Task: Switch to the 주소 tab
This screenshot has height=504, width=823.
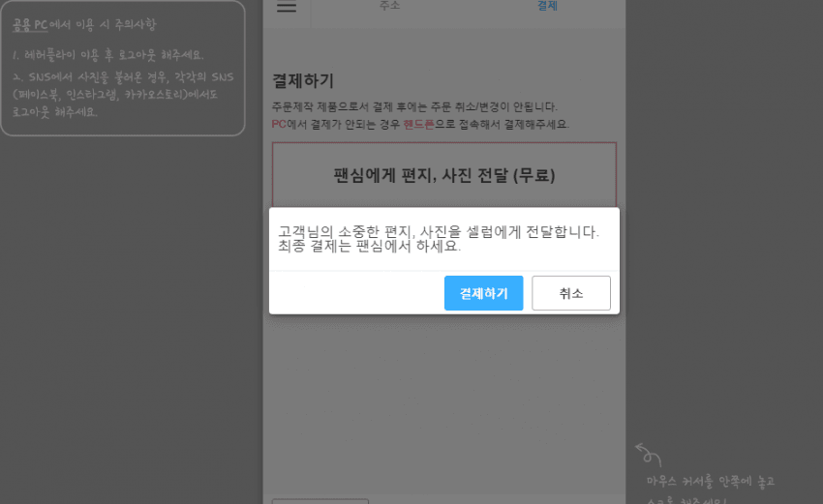Action: pos(389,5)
